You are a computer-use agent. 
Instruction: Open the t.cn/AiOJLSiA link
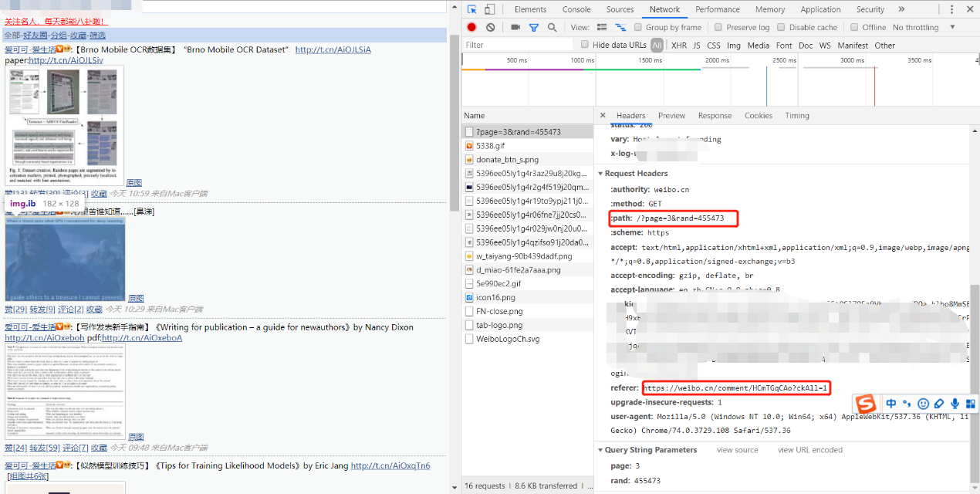[x=333, y=49]
